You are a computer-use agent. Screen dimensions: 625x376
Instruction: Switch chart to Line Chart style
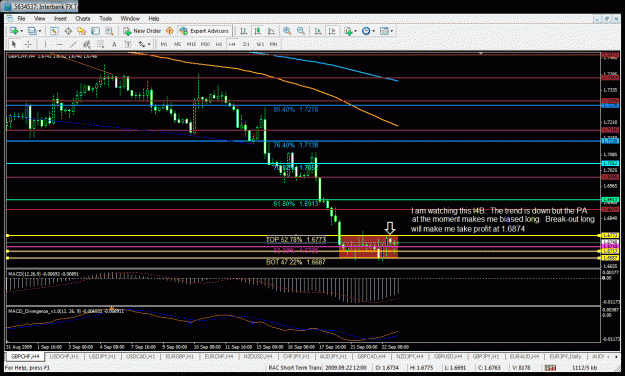tap(271, 31)
